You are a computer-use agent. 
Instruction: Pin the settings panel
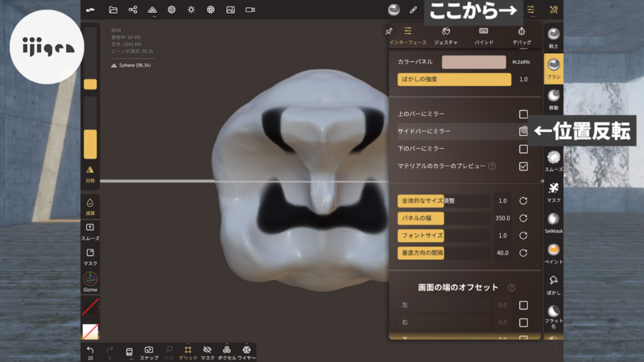pos(389,31)
